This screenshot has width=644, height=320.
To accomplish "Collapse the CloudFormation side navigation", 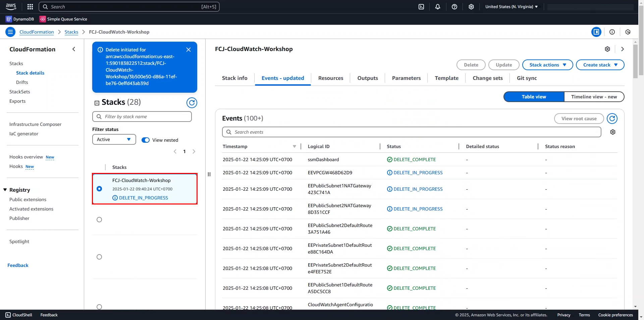I will pos(74,49).
